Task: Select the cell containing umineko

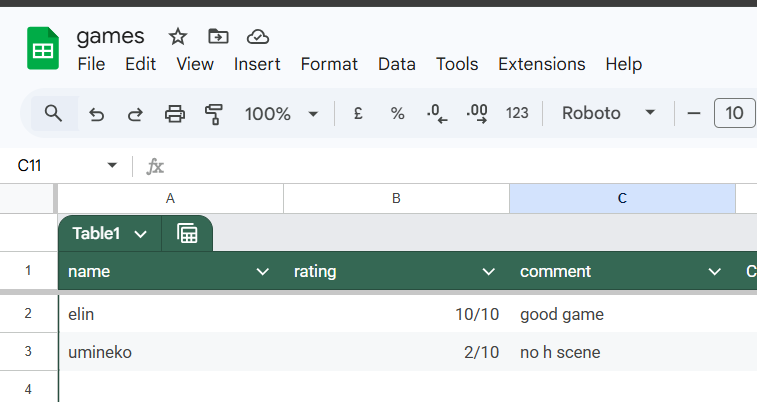Action: [171, 352]
